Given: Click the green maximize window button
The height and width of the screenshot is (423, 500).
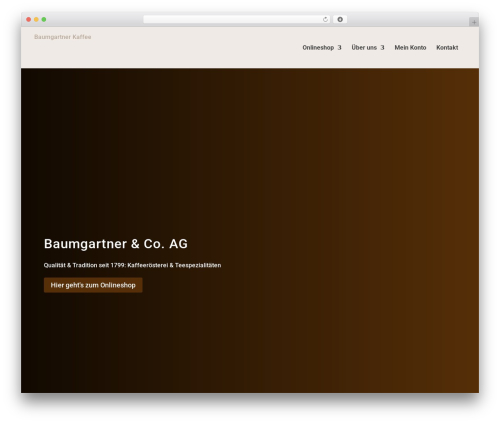Looking at the screenshot, I should [x=44, y=20].
